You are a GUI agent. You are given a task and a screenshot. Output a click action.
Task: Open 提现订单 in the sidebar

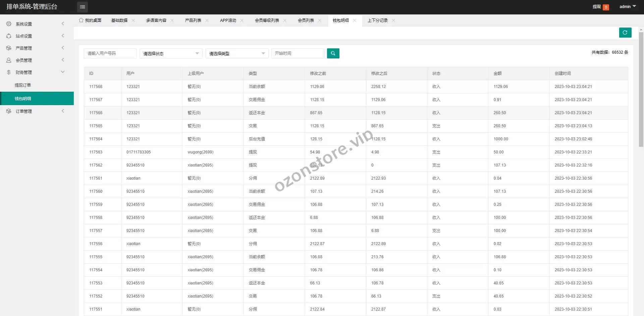23,85
